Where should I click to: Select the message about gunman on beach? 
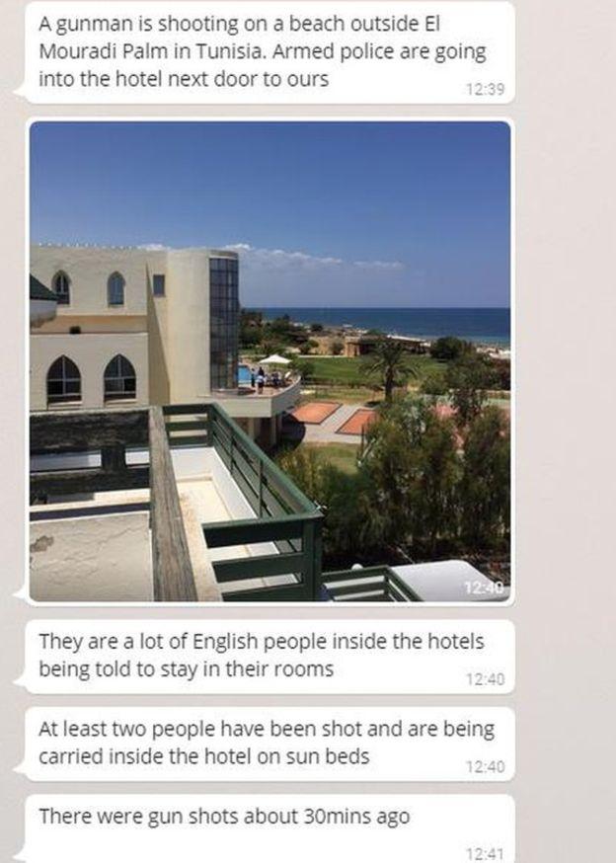coord(269,52)
